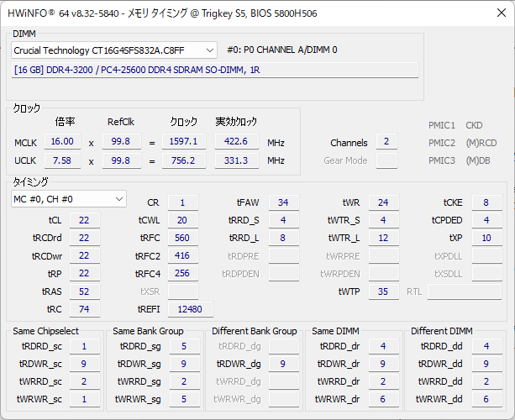Select the tRAS value 52
The width and height of the screenshot is (515, 420).
(x=84, y=291)
